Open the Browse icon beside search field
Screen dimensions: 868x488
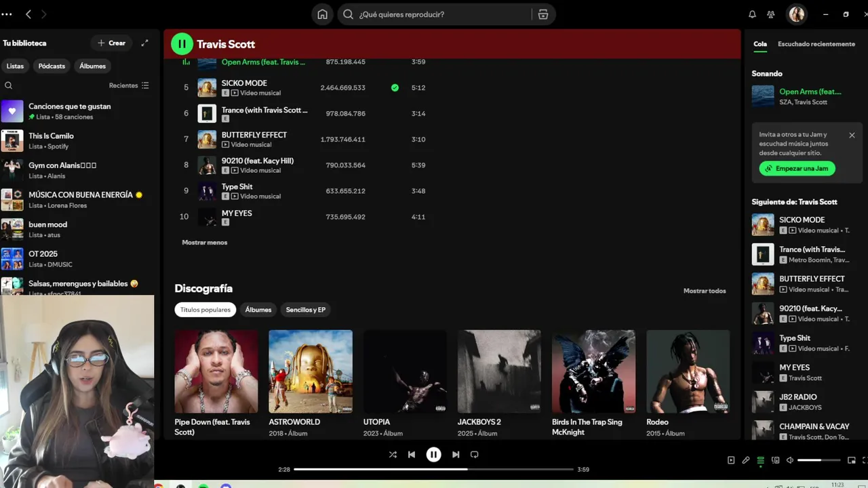(x=543, y=14)
